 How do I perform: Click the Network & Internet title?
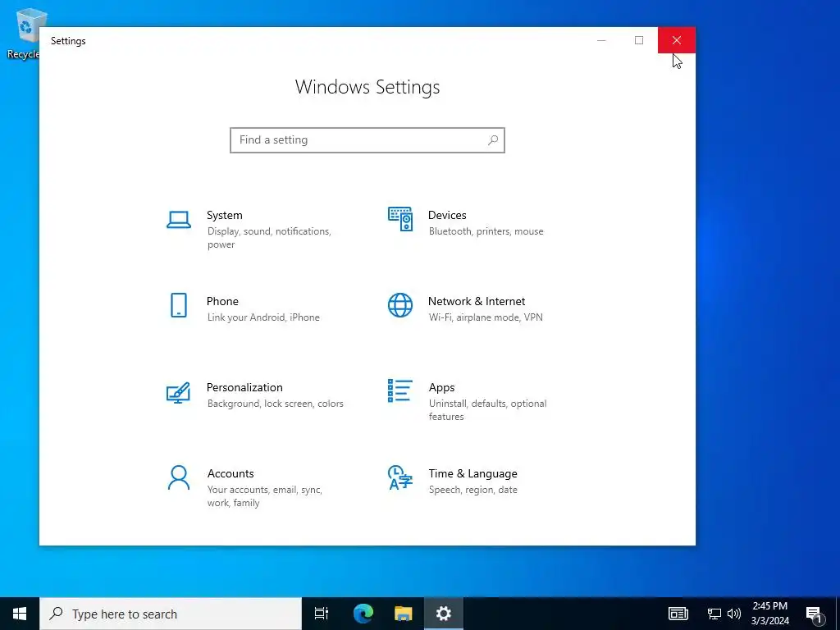coord(477,302)
